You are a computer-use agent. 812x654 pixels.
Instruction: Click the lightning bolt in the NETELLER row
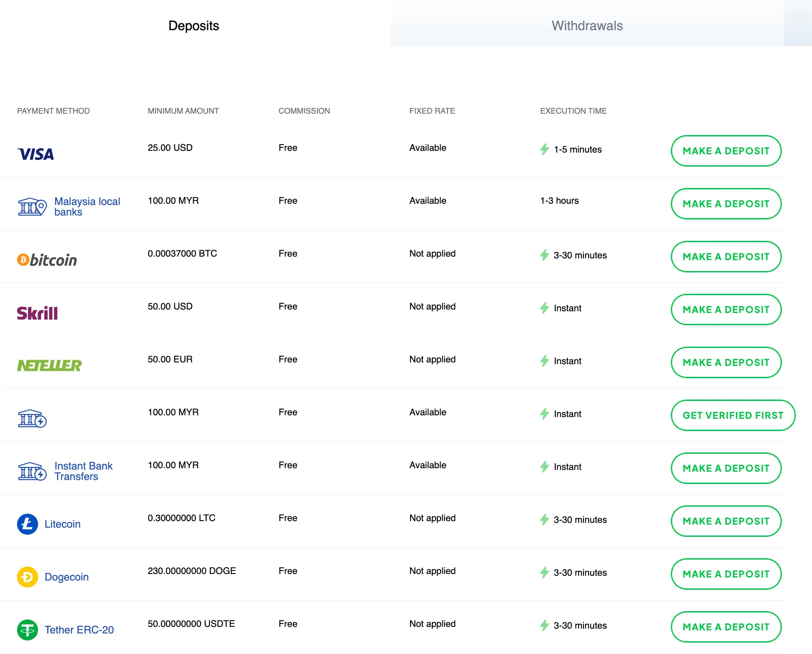point(545,361)
